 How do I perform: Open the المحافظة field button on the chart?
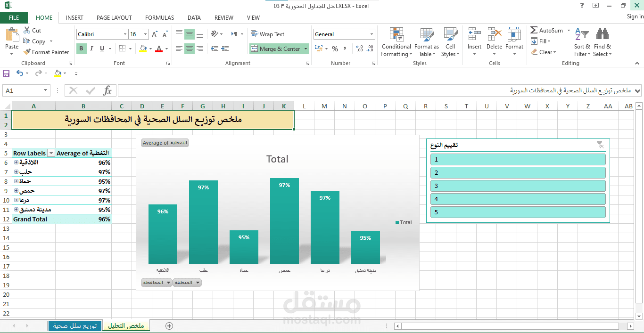click(156, 282)
